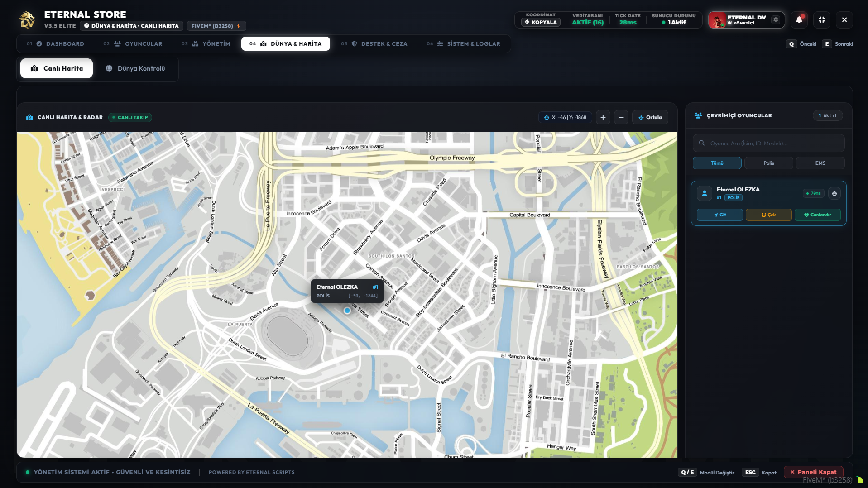The height and width of the screenshot is (488, 868).
Task: Open the notifications bell icon
Action: pos(799,20)
